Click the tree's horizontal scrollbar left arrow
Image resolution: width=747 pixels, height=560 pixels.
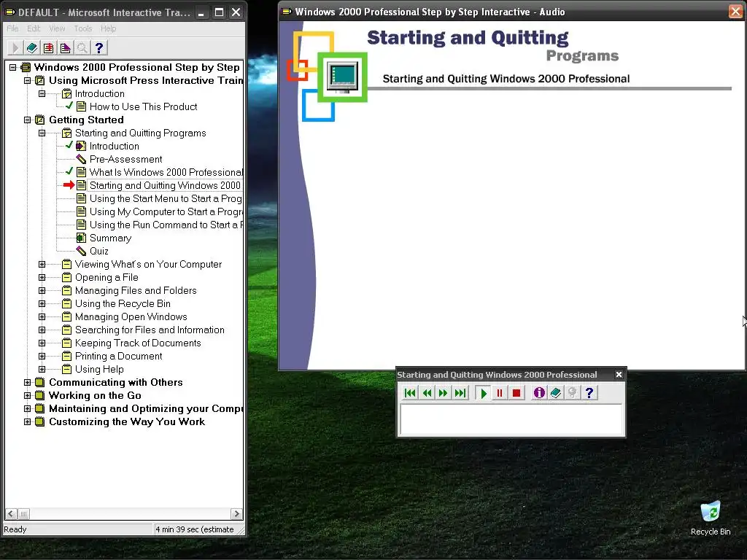pyautogui.click(x=11, y=514)
